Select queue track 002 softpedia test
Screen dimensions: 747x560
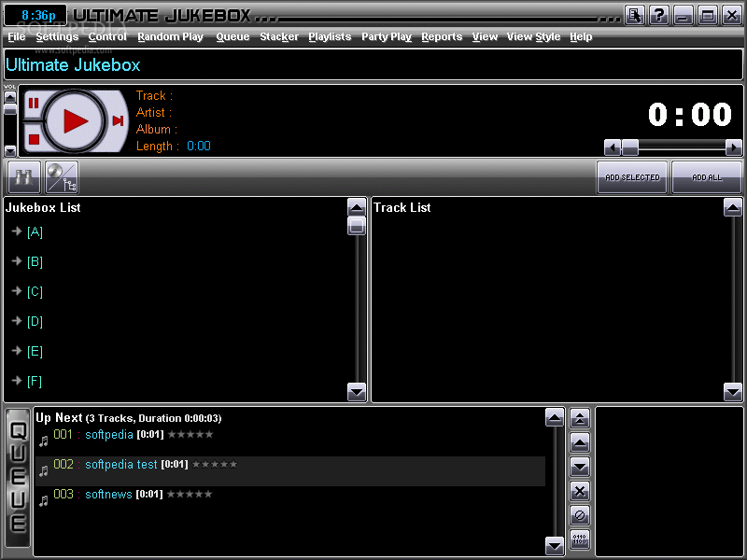coord(290,471)
